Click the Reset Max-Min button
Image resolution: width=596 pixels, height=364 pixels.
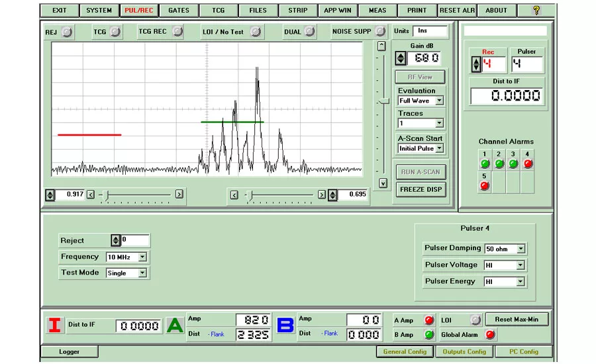[517, 320]
